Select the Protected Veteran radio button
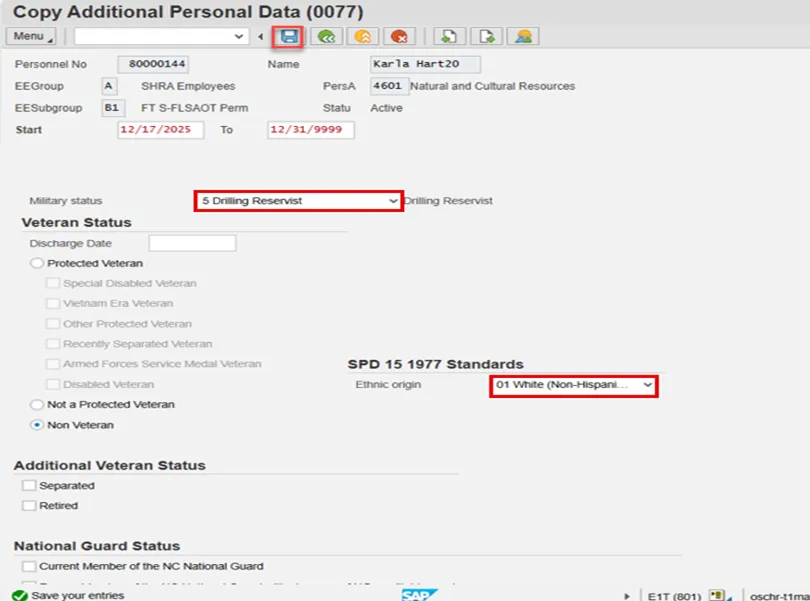This screenshot has height=601, width=810. click(37, 263)
